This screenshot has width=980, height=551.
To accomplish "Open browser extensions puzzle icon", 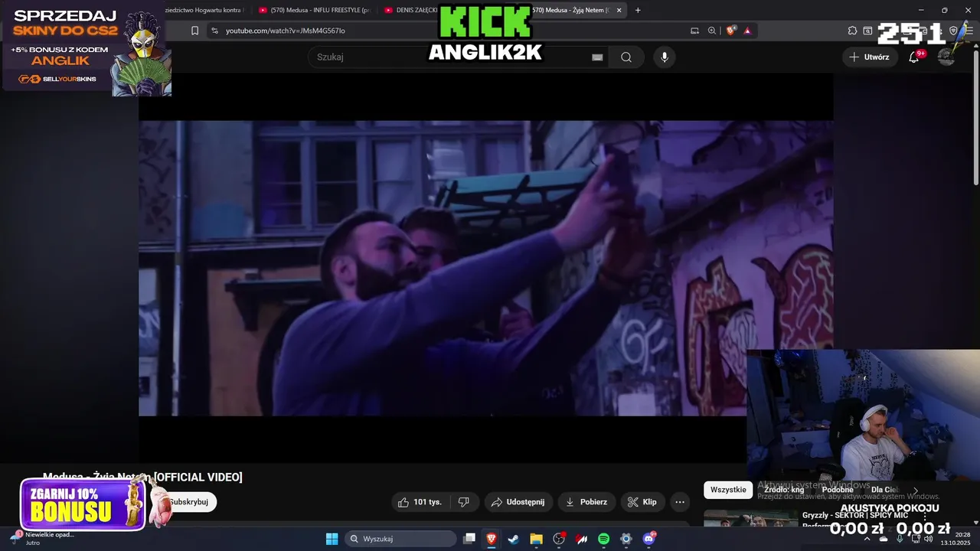I will tap(852, 31).
